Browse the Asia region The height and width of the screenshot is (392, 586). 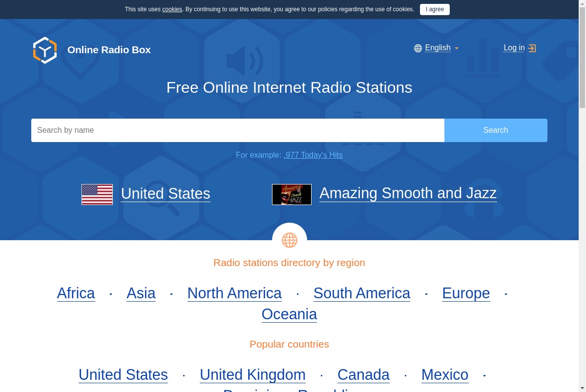[x=141, y=293]
